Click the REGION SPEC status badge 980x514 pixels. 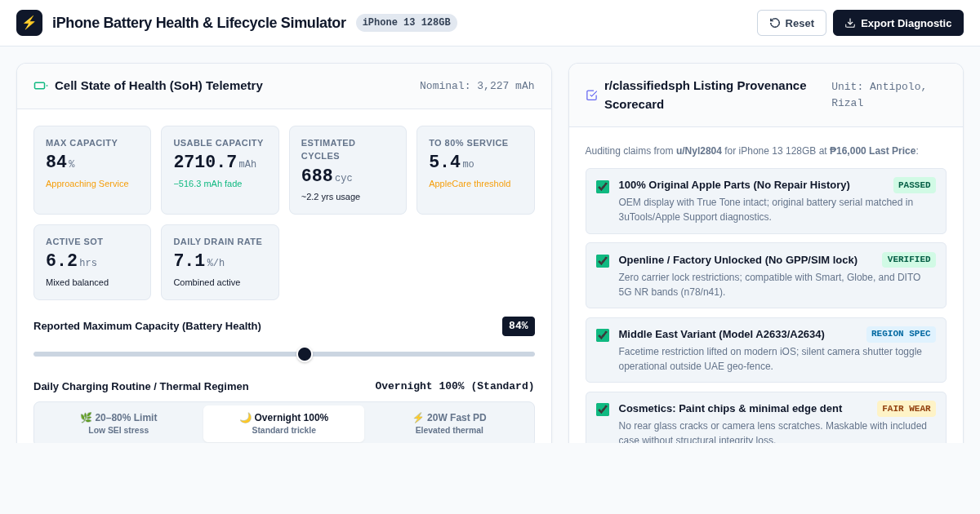901,334
